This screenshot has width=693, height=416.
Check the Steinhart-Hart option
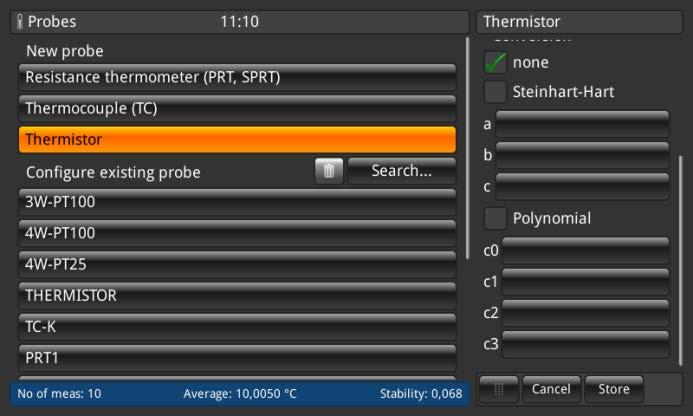[x=495, y=92]
